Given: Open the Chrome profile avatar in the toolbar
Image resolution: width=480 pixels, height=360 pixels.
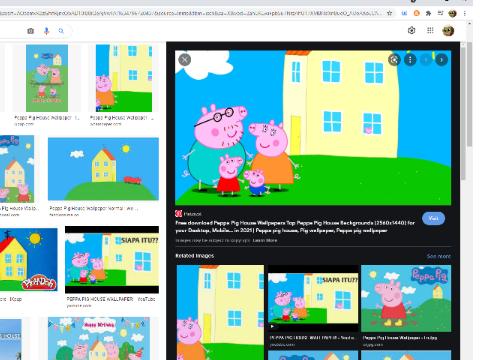Looking at the screenshot, I should click(452, 13).
